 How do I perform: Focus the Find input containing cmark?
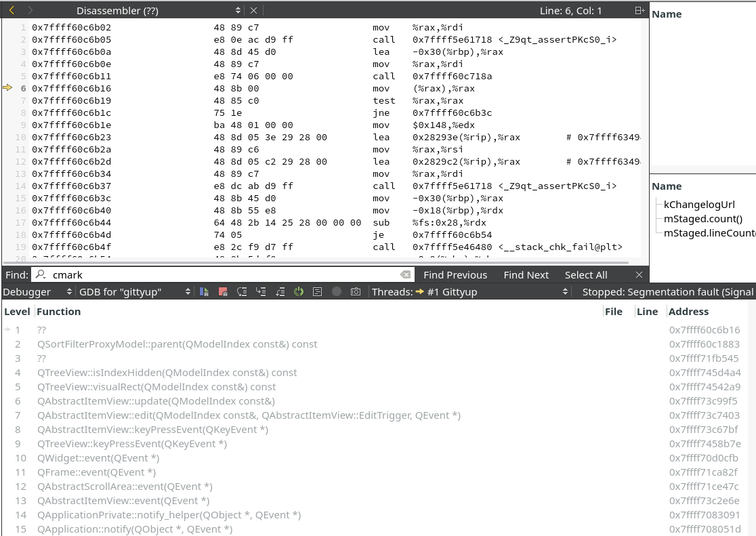click(x=222, y=274)
